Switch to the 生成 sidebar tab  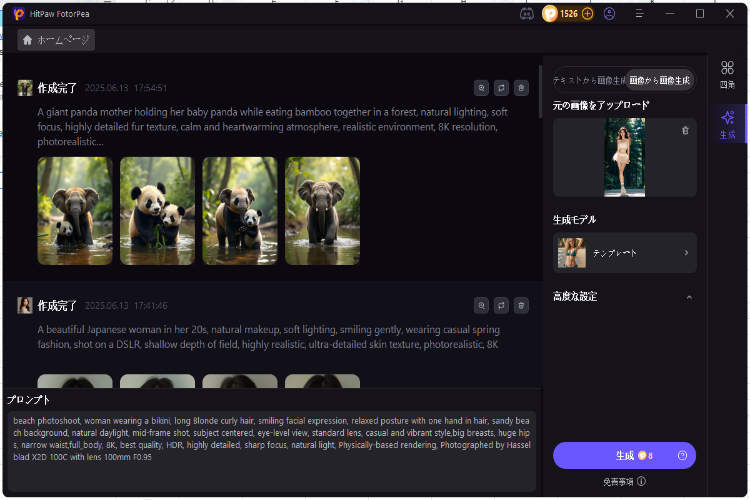727,123
